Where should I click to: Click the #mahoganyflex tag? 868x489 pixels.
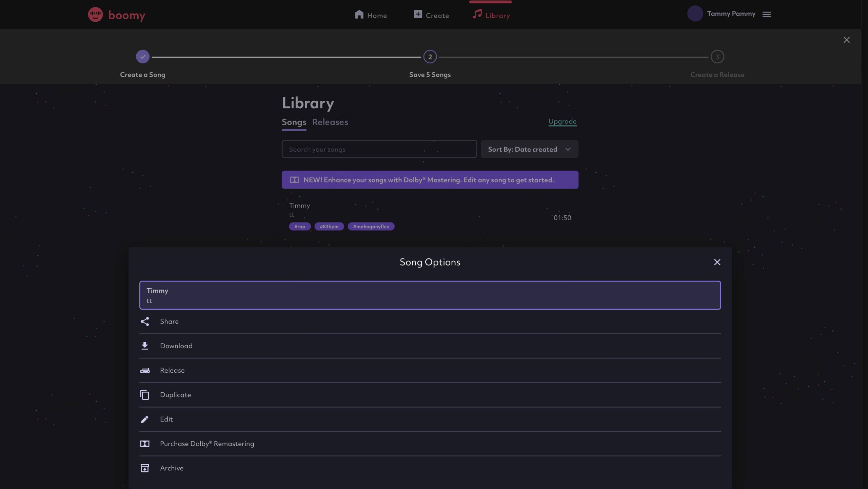pyautogui.click(x=371, y=227)
